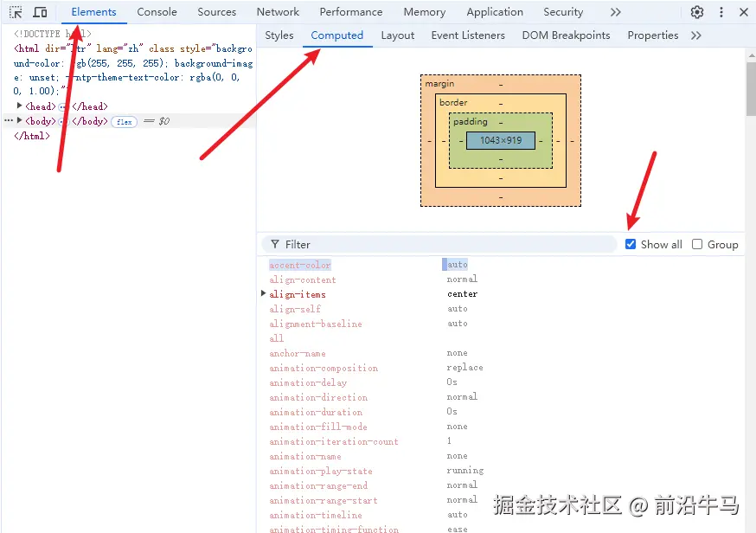The image size is (756, 533).
Task: Switch to the Console tab
Action: coord(157,12)
